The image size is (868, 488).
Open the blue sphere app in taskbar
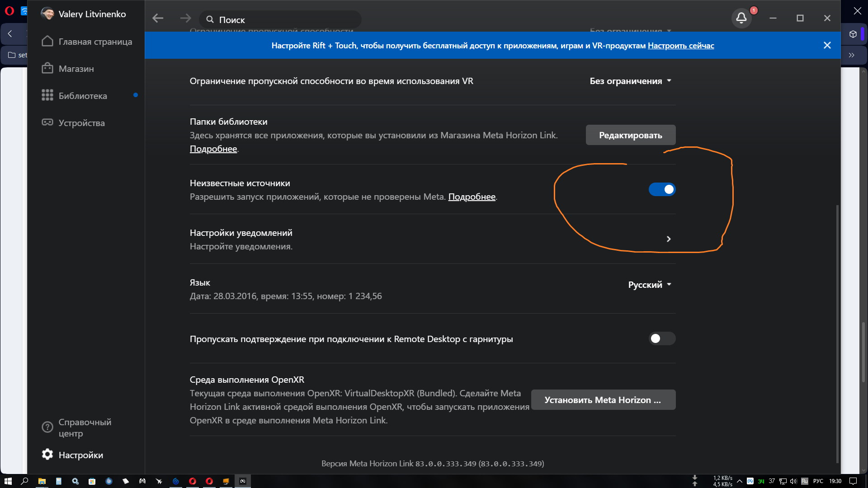[x=108, y=481]
